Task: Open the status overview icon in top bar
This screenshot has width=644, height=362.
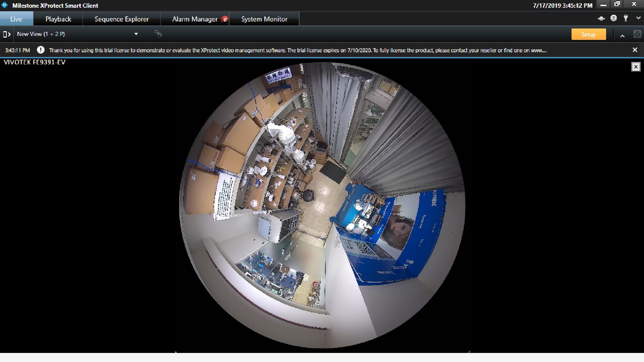Action: [601, 18]
